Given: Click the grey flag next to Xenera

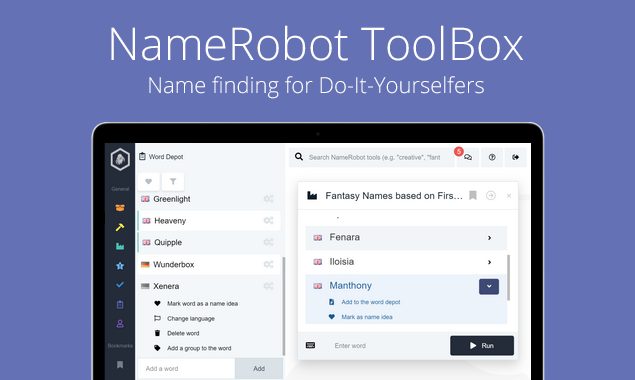Looking at the screenshot, I should (145, 286).
